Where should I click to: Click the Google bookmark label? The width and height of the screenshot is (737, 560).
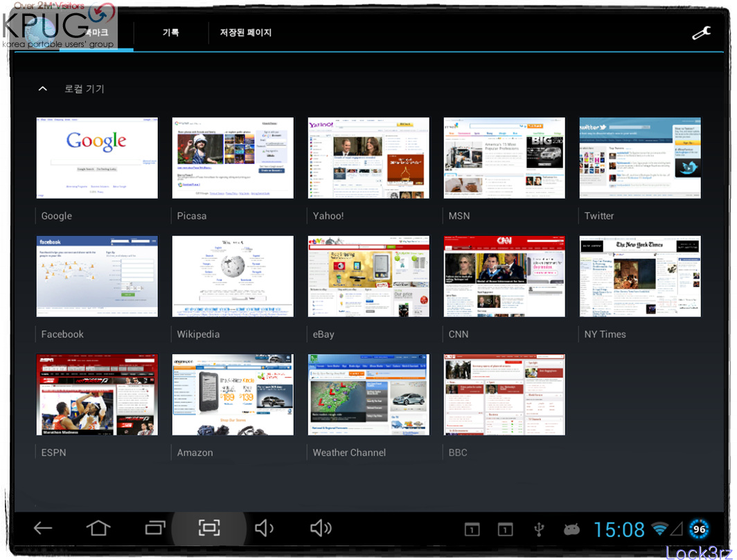click(x=56, y=216)
